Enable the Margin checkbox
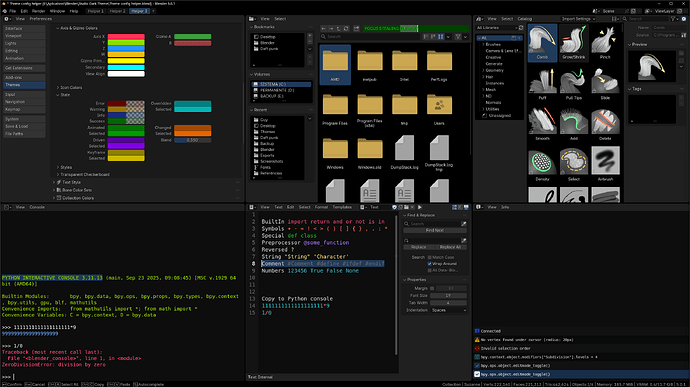This screenshot has height=387, width=690. (x=432, y=288)
